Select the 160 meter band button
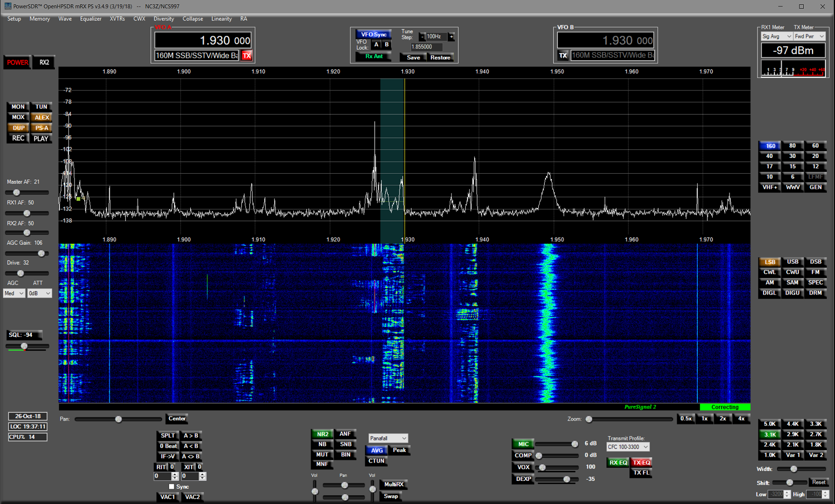835x504 pixels. click(x=770, y=146)
